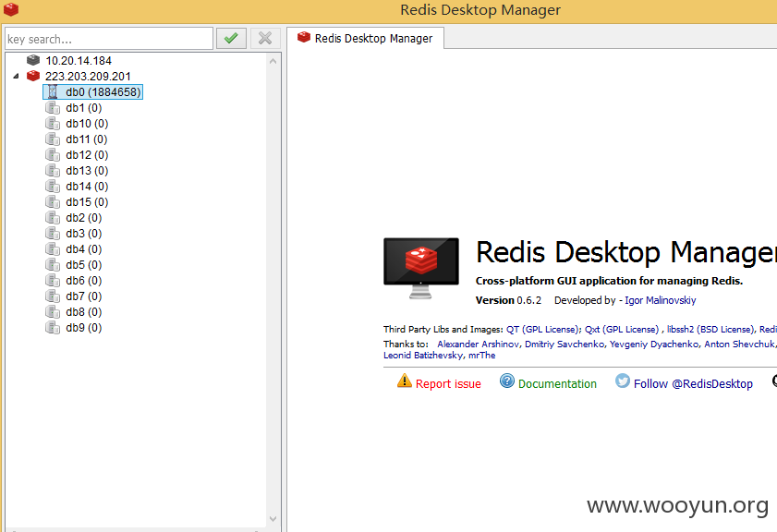This screenshot has width=777, height=532.
Task: Click the database icon beside db7 (0)
Action: [53, 296]
